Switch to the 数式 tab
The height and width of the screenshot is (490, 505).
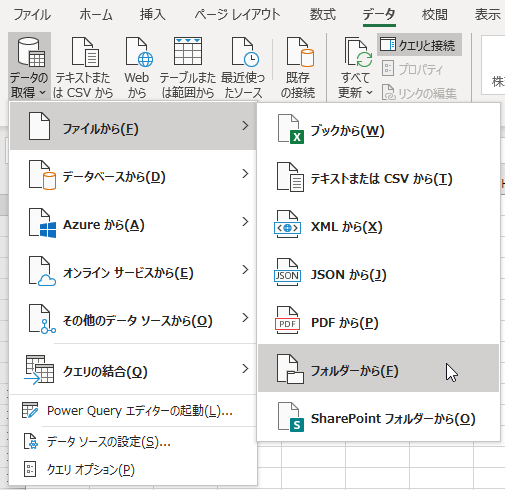pyautogui.click(x=322, y=15)
